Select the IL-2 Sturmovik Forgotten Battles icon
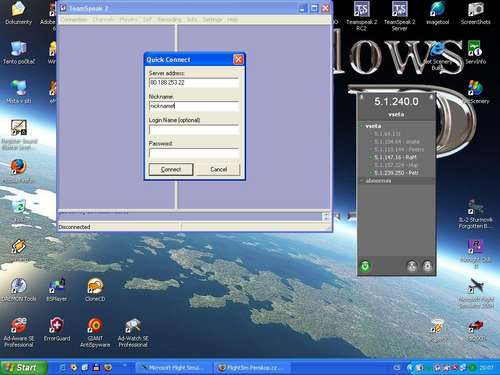Image resolution: width=500 pixels, height=375 pixels. (x=476, y=214)
